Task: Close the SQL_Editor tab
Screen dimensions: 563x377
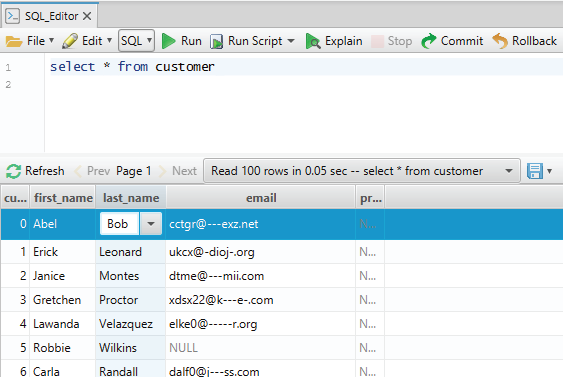Action: click(87, 16)
